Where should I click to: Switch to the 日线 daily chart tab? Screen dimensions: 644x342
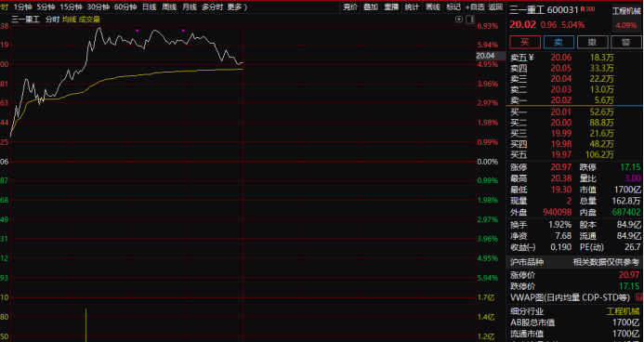click(149, 7)
